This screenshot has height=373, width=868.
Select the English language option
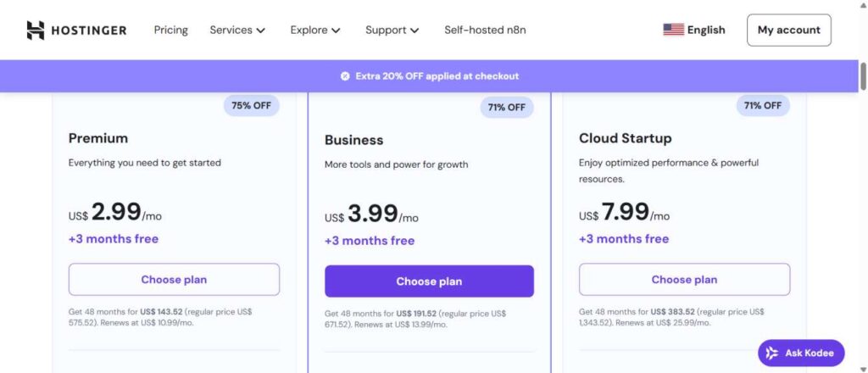(x=706, y=30)
